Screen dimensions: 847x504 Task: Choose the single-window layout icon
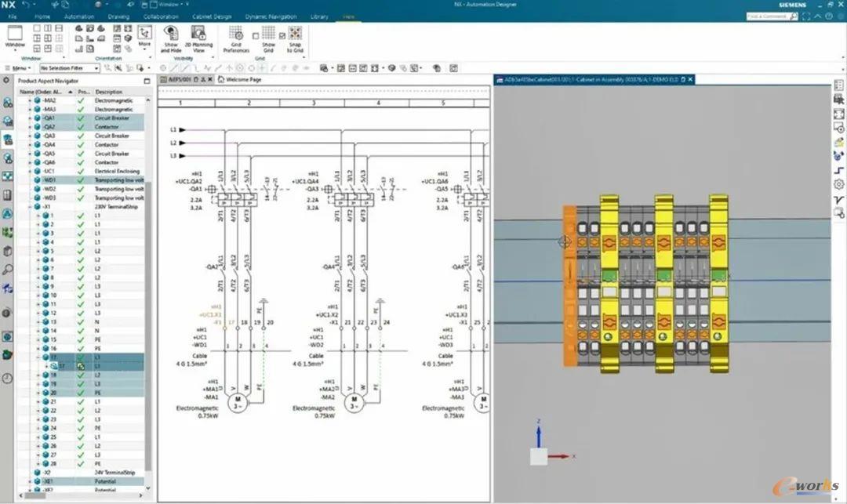(x=37, y=28)
